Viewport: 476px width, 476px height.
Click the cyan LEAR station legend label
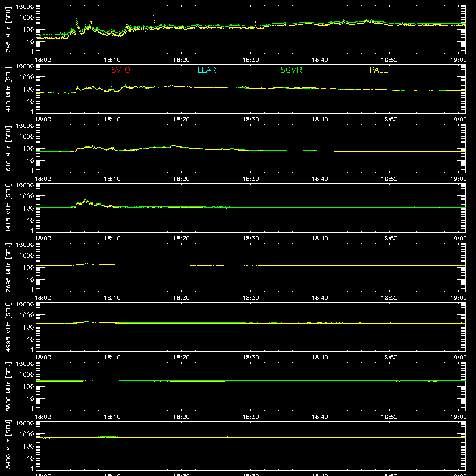[x=206, y=70]
